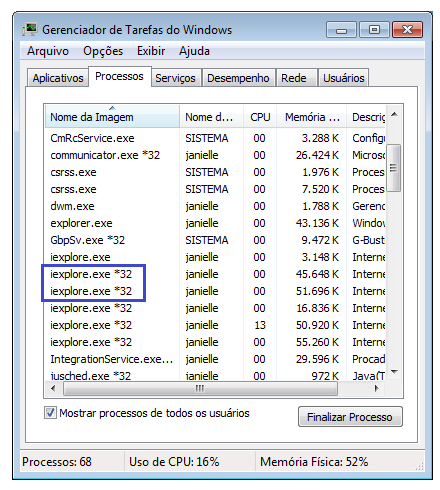Select the iexplore.exe row using 3.148 K
The image size is (440, 490).
215,257
